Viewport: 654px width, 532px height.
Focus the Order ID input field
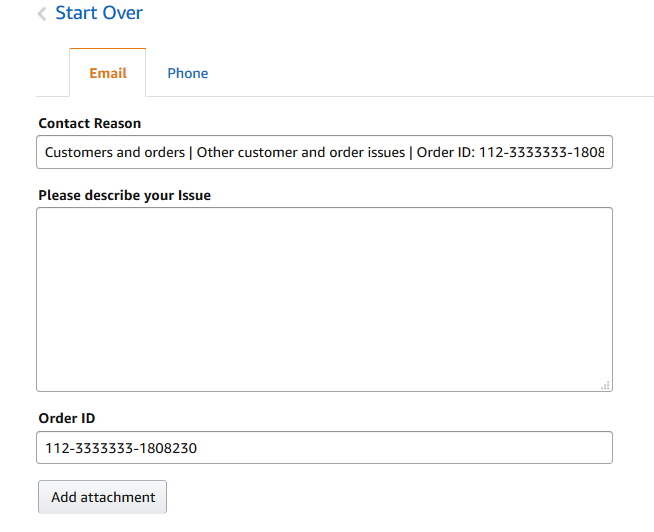click(x=324, y=448)
